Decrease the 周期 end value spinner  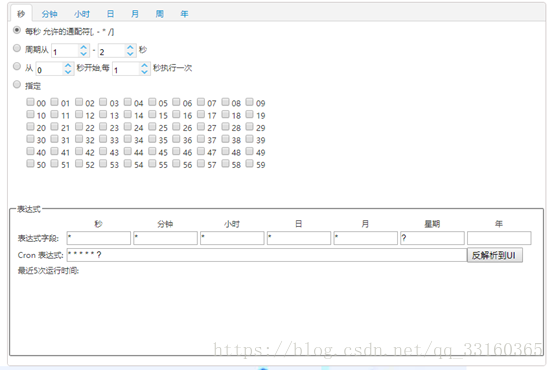coord(130,53)
